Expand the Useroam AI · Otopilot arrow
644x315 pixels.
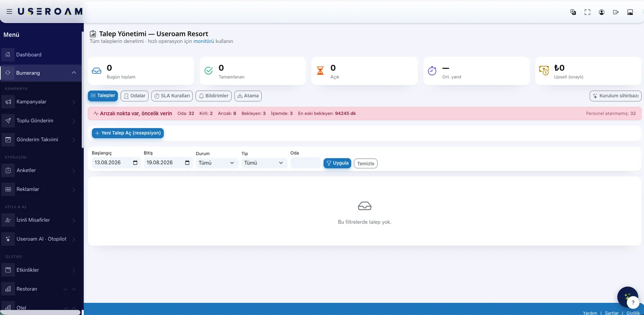tap(74, 239)
